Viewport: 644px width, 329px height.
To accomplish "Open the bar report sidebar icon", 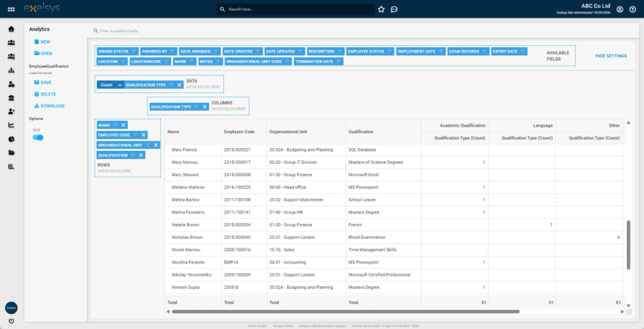I will 11,167.
